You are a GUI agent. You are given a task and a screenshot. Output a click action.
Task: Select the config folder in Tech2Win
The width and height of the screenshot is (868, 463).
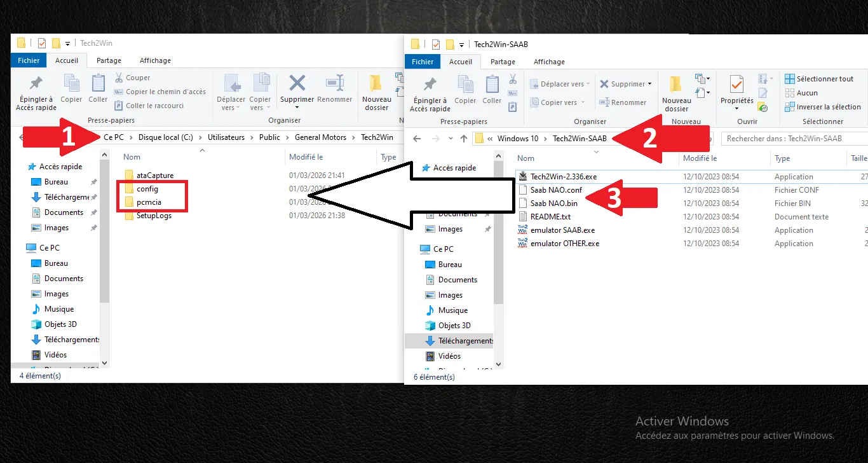(147, 189)
